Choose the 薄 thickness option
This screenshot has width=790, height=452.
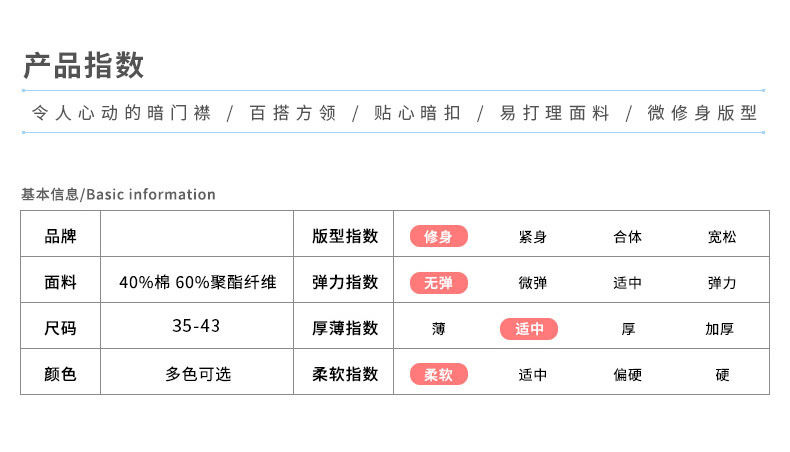tap(438, 329)
